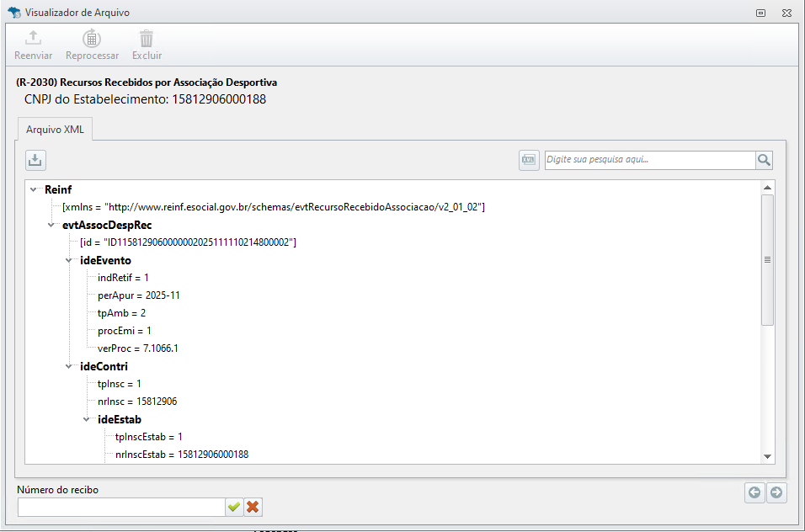This screenshot has width=805, height=532.
Task: Click the application bird icon in title bar
Action: pos(13,13)
